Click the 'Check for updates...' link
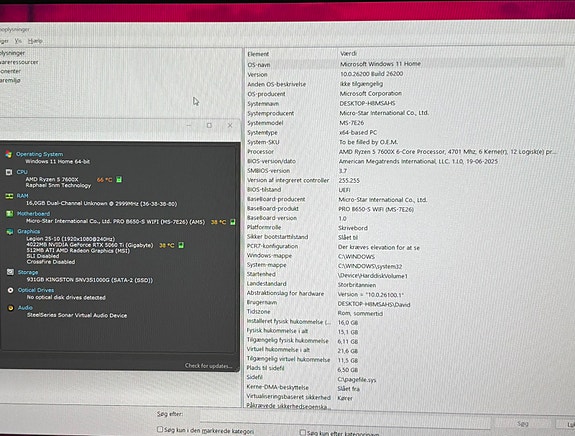Viewport: 575px width, 436px height. (208, 366)
